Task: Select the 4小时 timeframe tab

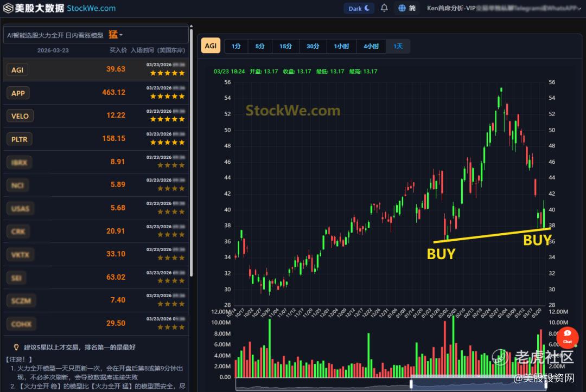Action: click(371, 46)
